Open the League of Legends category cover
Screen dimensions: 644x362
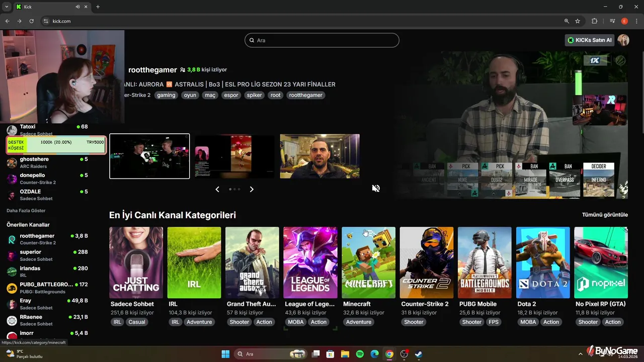click(x=310, y=262)
